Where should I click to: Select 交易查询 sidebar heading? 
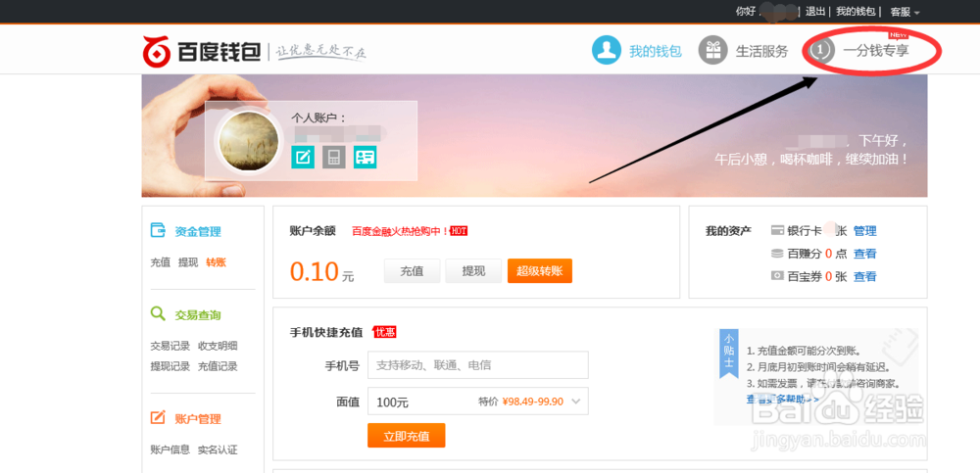coord(198,315)
